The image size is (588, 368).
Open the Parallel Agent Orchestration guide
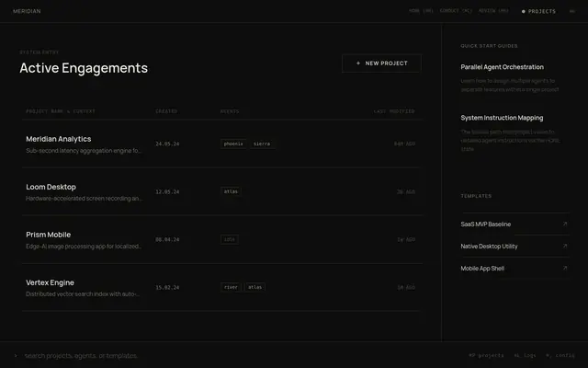point(503,67)
